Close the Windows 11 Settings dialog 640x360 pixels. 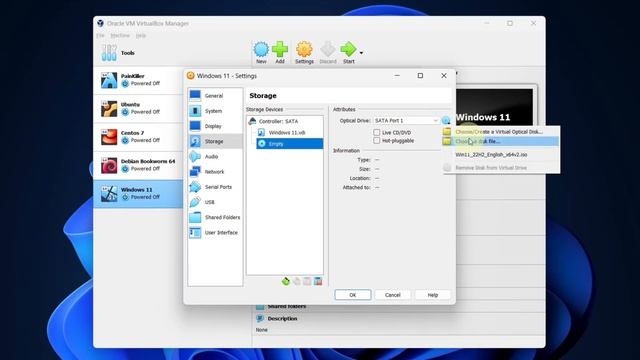point(444,76)
